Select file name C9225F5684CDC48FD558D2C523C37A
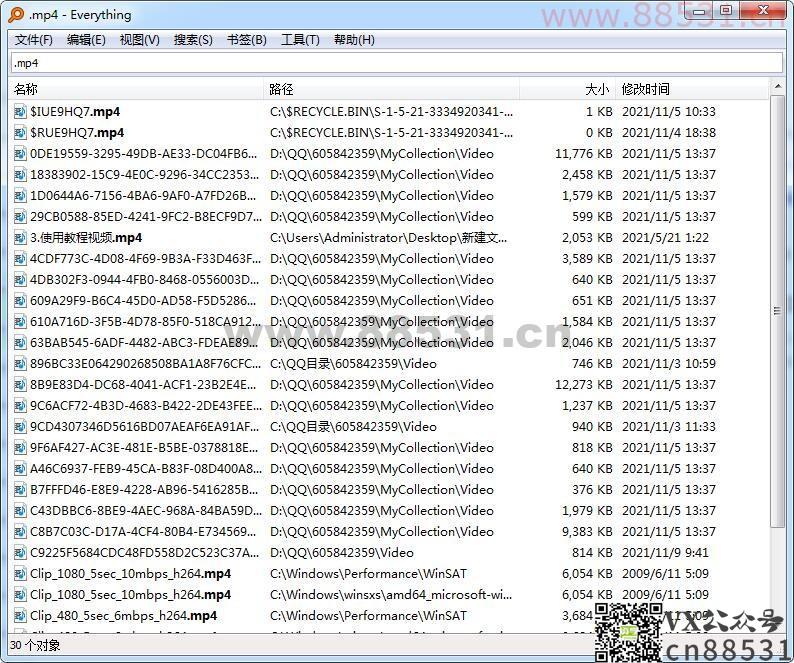The width and height of the screenshot is (794, 663). coord(144,553)
